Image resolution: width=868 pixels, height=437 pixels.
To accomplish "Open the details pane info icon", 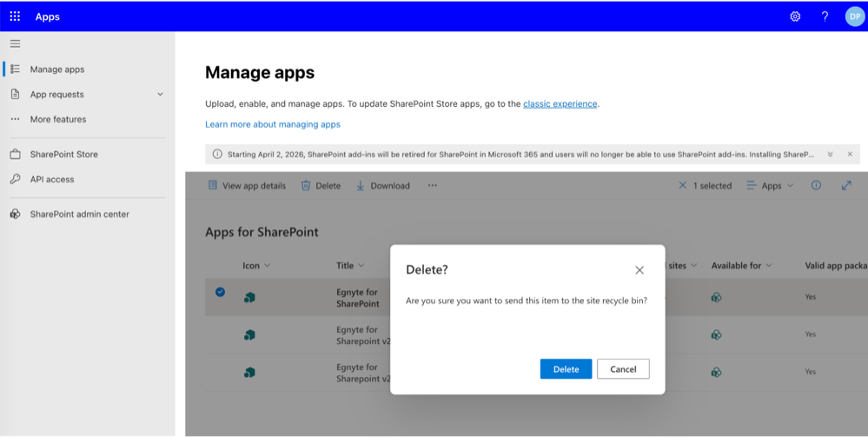I will tap(816, 186).
